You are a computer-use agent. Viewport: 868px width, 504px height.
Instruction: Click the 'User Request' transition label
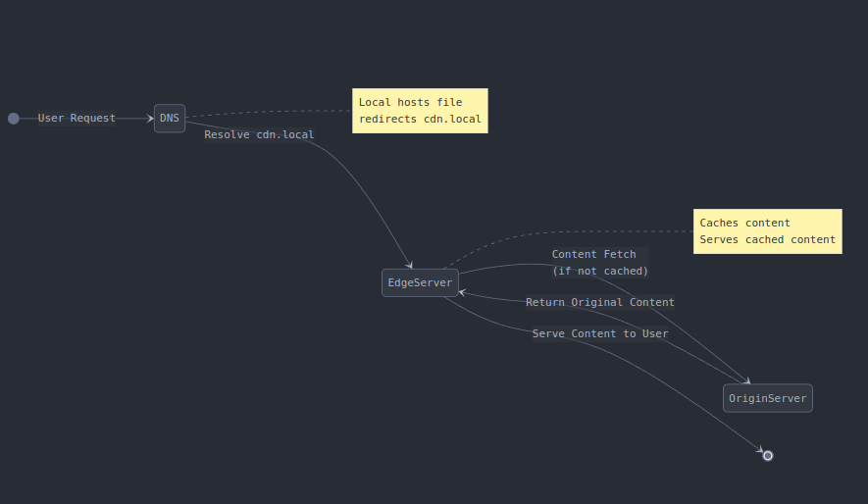pos(77,118)
